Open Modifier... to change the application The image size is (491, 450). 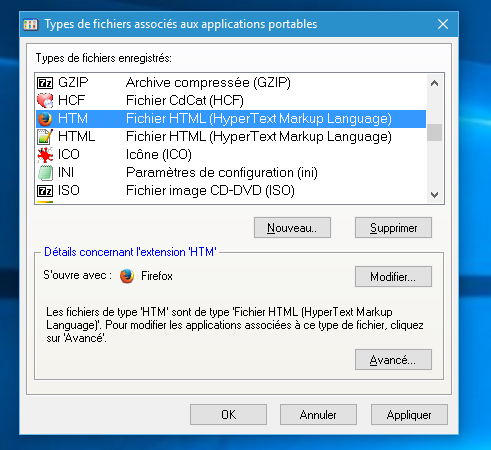[393, 276]
